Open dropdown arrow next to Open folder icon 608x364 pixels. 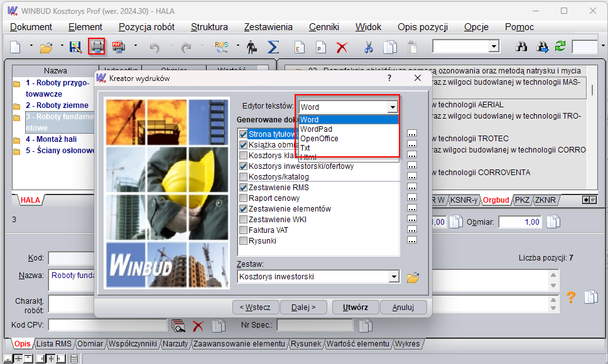(62, 46)
